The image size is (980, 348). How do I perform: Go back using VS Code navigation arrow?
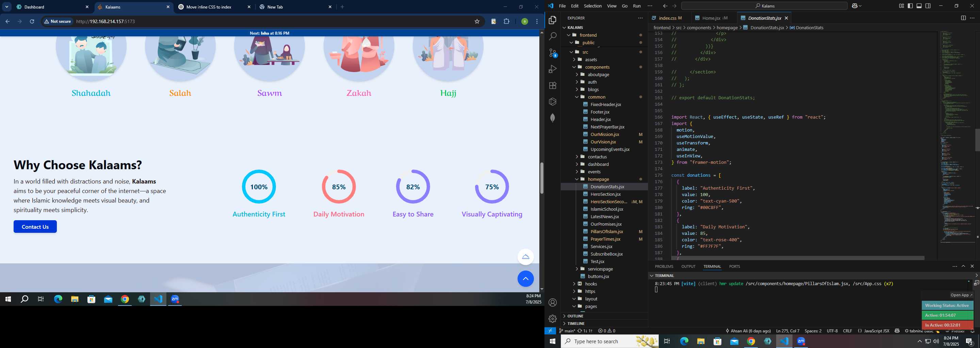665,6
